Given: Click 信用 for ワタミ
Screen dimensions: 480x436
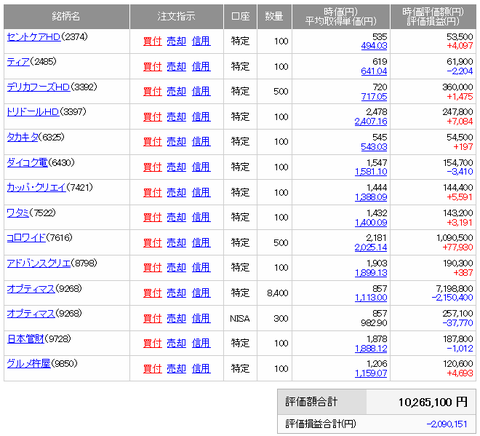Looking at the screenshot, I should point(201,217).
